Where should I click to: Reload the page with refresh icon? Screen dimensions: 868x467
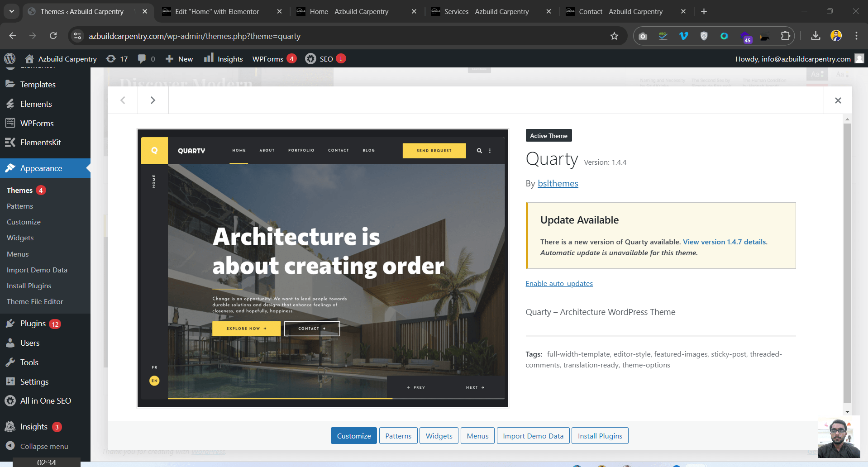(53, 36)
